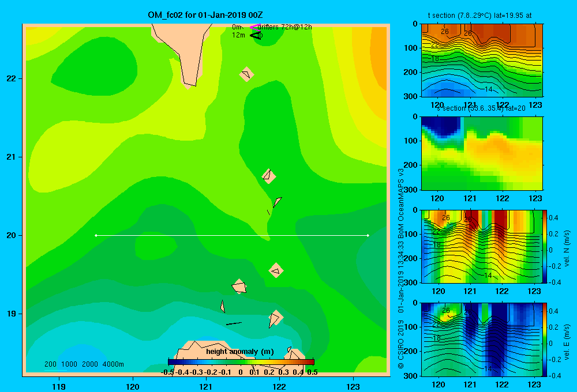Click the magenta drifter arrow legend icon
The height and width of the screenshot is (392, 577).
255,27
